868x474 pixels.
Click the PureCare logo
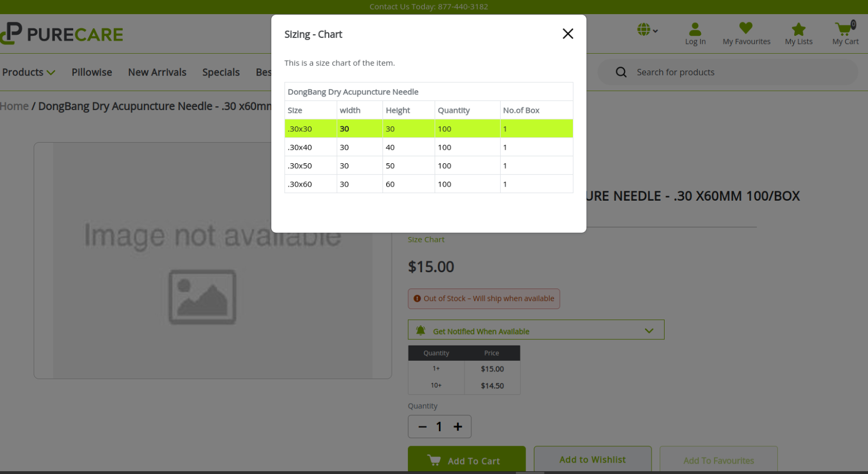click(x=61, y=34)
